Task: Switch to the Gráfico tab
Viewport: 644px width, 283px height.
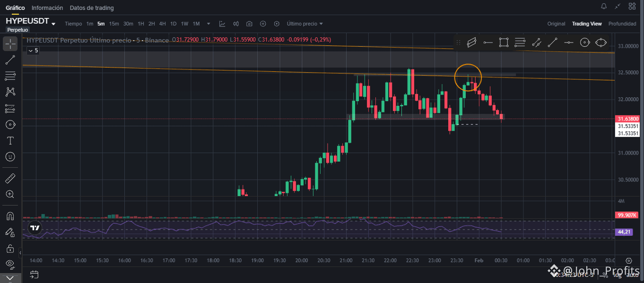Action: tap(15, 8)
